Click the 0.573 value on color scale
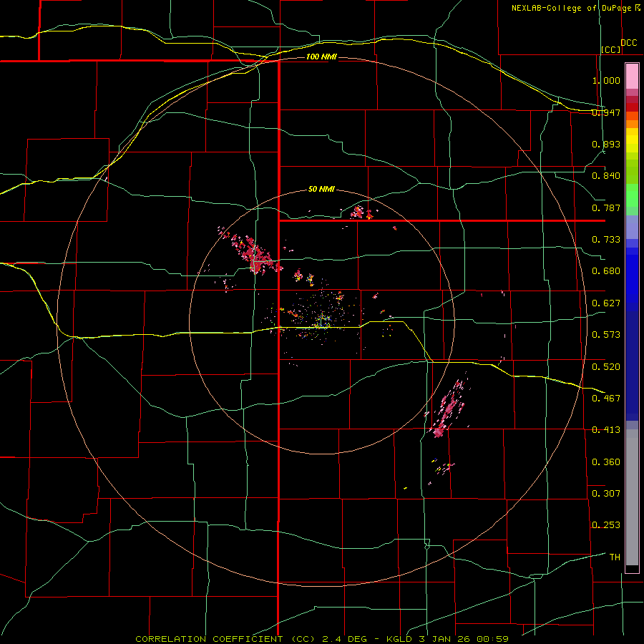 click(606, 335)
